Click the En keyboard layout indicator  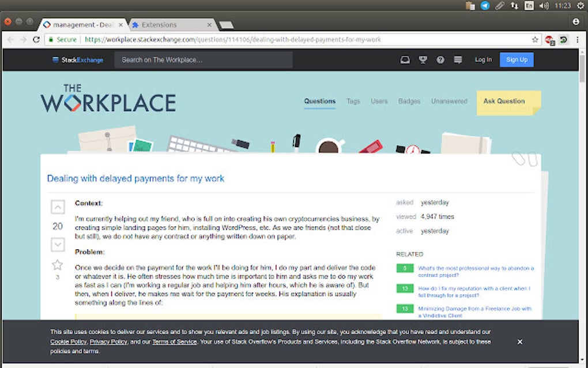(x=529, y=6)
